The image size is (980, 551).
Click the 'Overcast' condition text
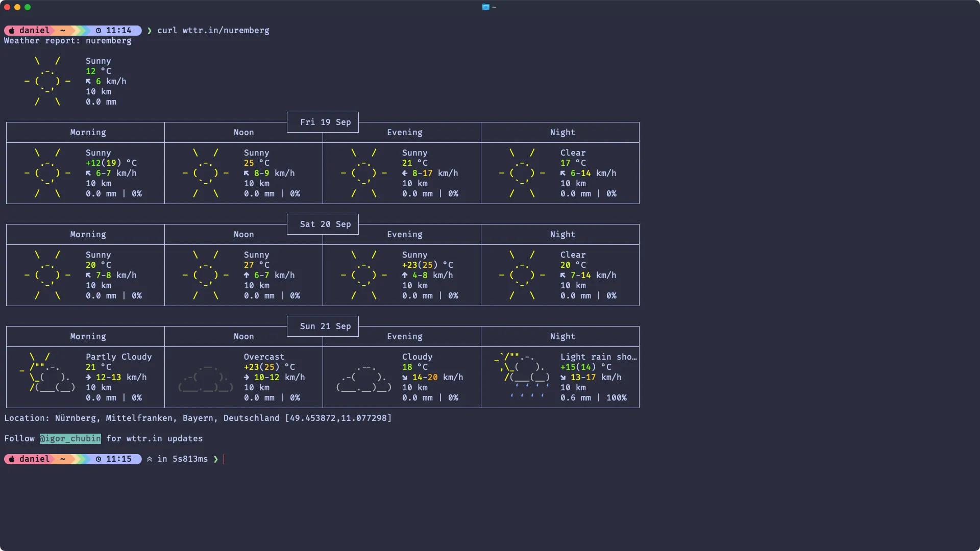click(264, 357)
